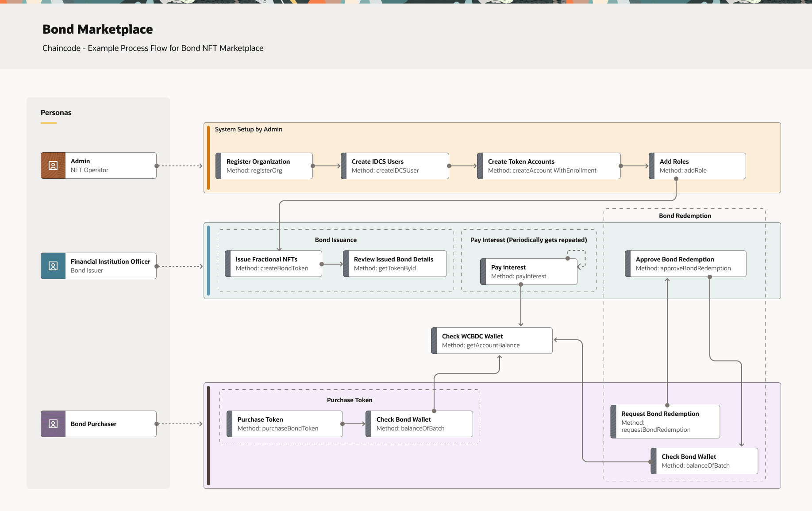Click the NFT Operator role text
812x511 pixels.
(x=89, y=170)
